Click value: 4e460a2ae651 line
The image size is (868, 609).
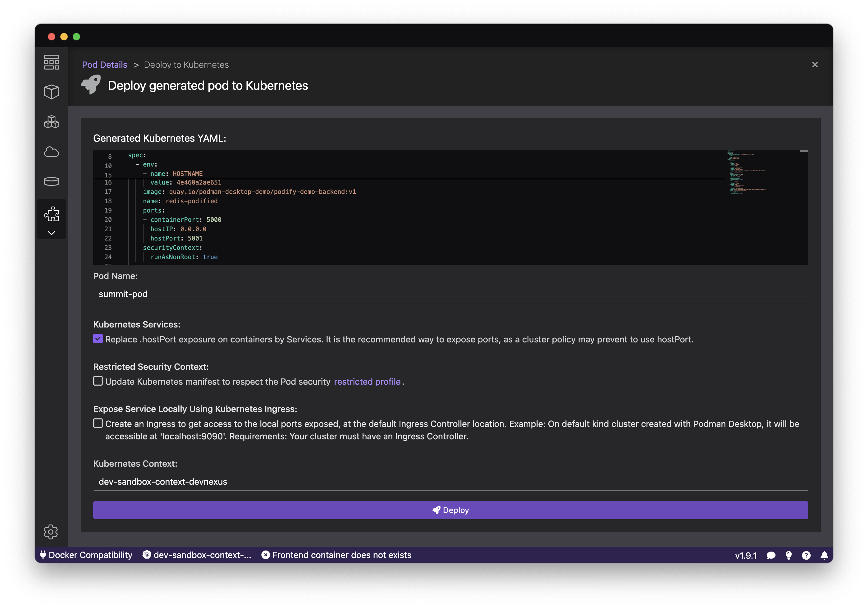click(185, 182)
